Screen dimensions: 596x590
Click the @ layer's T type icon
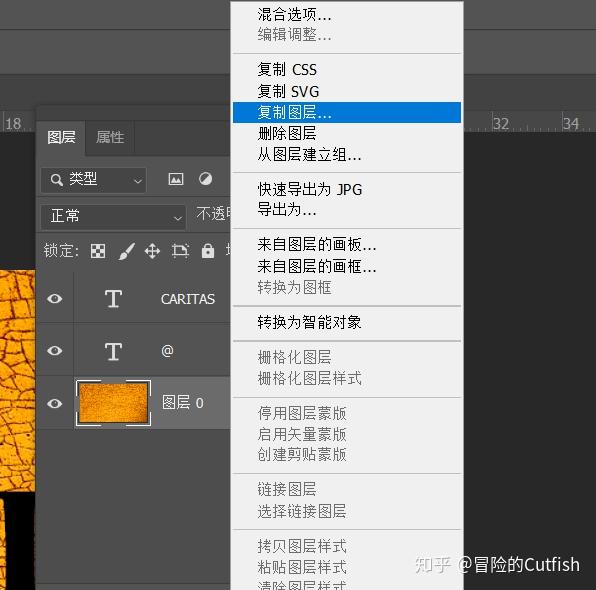point(113,351)
